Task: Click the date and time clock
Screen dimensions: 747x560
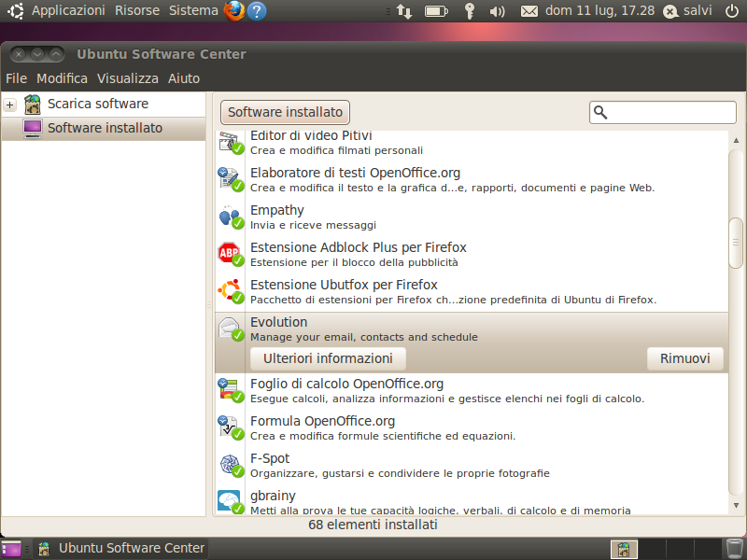Action: (x=599, y=10)
